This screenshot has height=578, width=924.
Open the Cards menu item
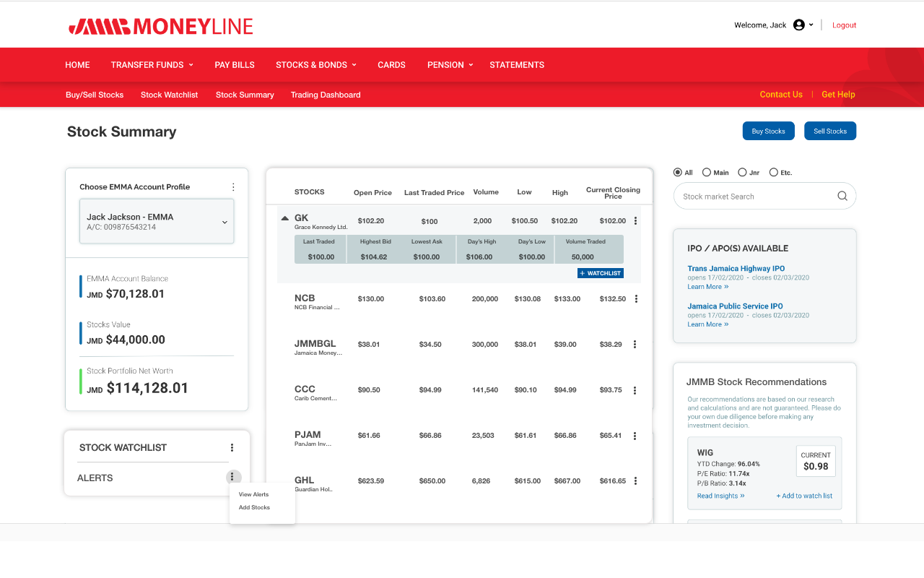[391, 65]
